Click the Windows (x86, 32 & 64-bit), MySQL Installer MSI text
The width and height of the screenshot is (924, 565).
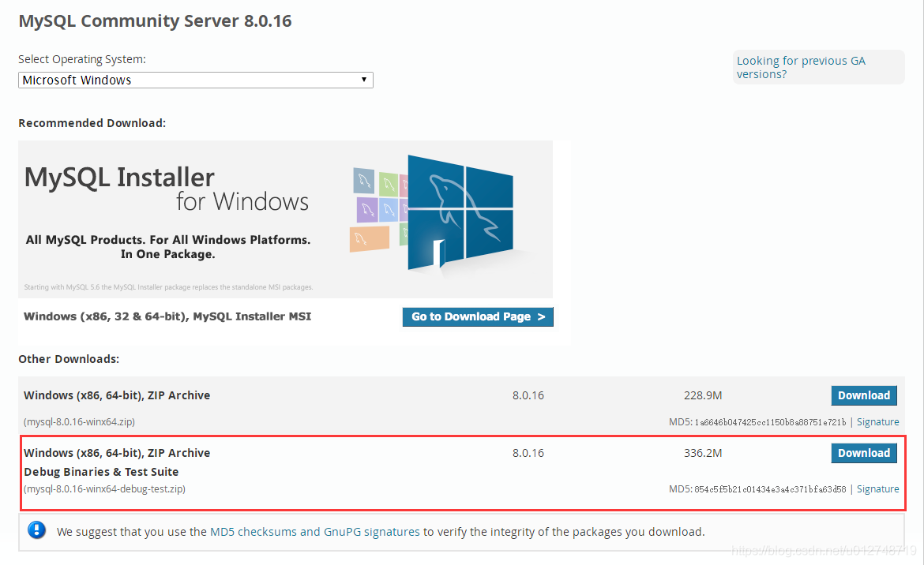[167, 316]
